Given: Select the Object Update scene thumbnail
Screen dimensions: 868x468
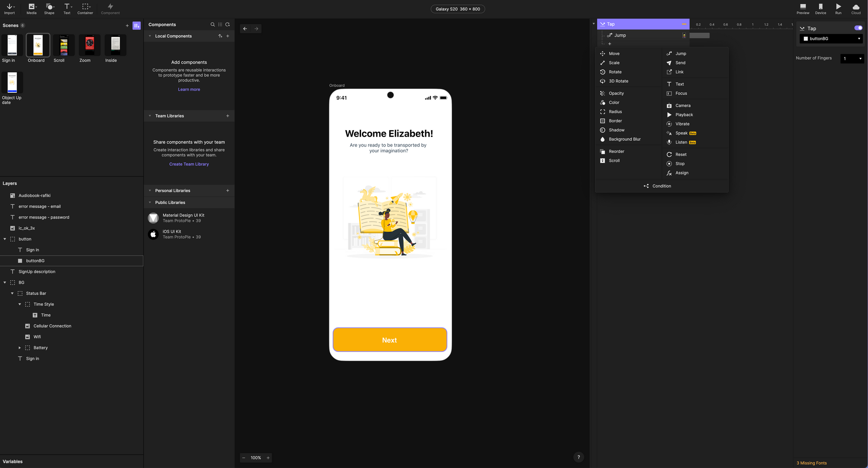Looking at the screenshot, I should 12,82.
